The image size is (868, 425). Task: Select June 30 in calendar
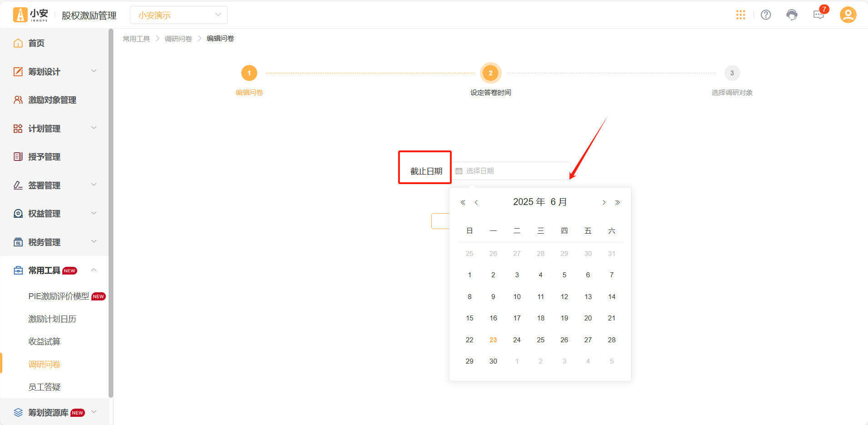click(x=493, y=361)
